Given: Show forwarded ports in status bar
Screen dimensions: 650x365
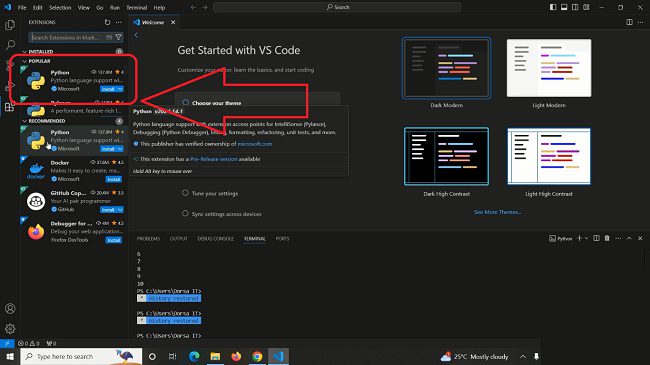Looking at the screenshot, I should click(51, 343).
